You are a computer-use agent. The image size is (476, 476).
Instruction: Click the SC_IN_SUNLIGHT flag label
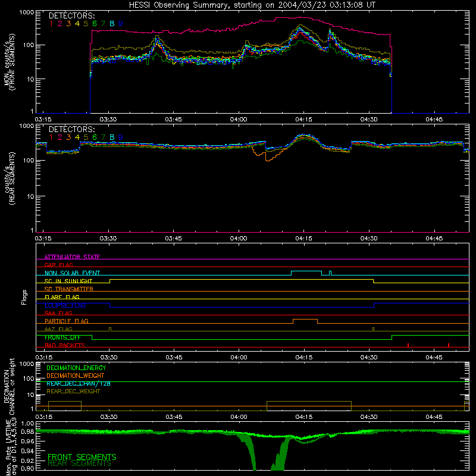[68, 281]
